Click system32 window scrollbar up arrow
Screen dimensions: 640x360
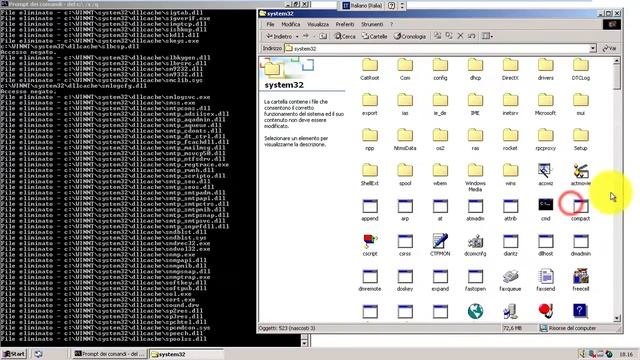tap(617, 60)
